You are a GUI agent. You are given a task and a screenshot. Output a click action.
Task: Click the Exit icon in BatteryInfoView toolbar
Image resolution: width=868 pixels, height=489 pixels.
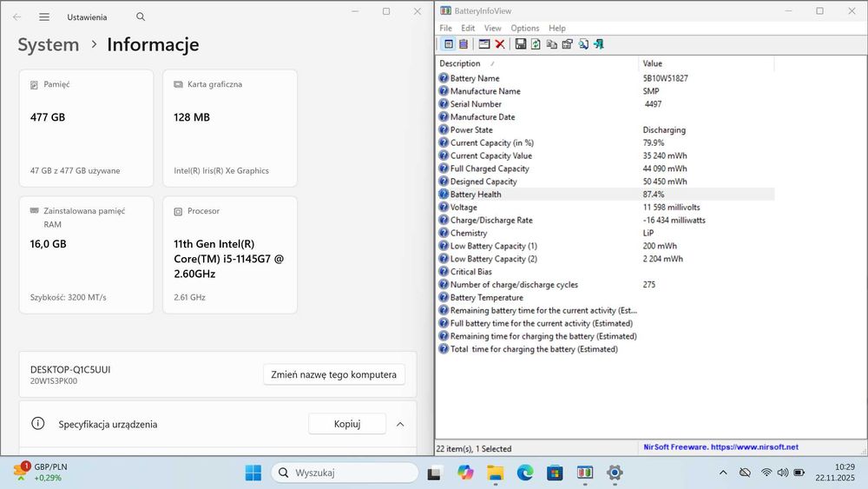click(x=599, y=44)
